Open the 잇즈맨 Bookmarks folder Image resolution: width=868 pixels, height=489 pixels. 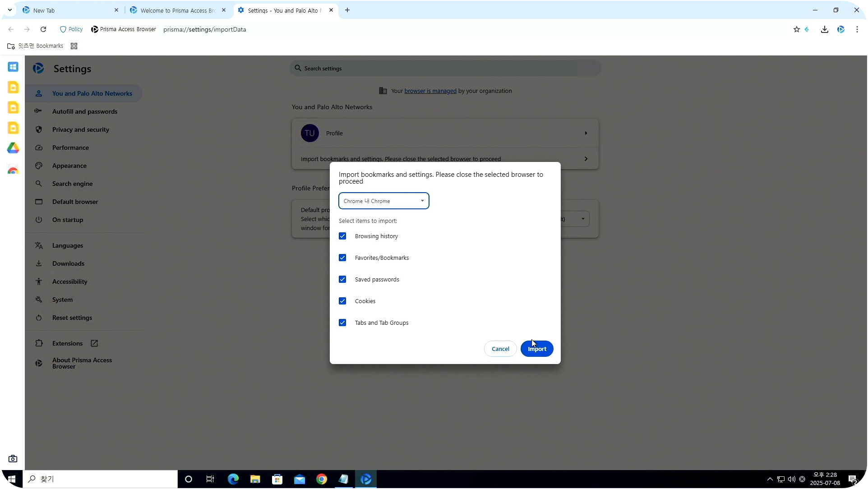(x=35, y=46)
